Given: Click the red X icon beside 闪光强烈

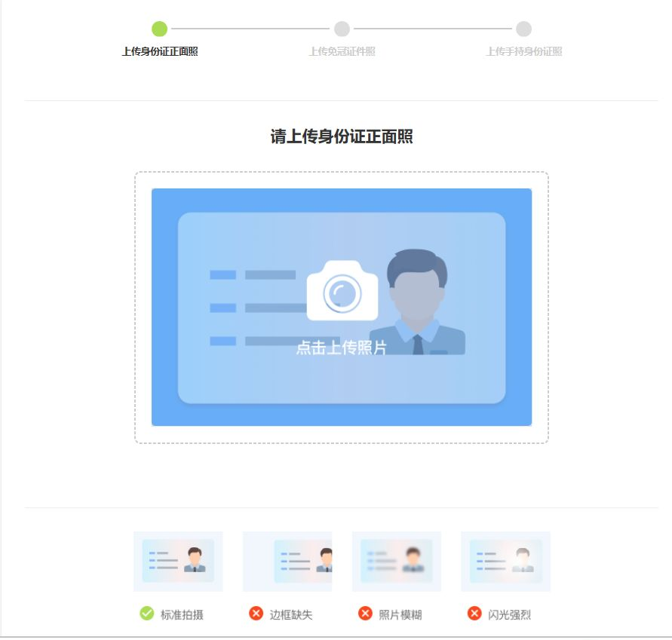Looking at the screenshot, I should [474, 614].
